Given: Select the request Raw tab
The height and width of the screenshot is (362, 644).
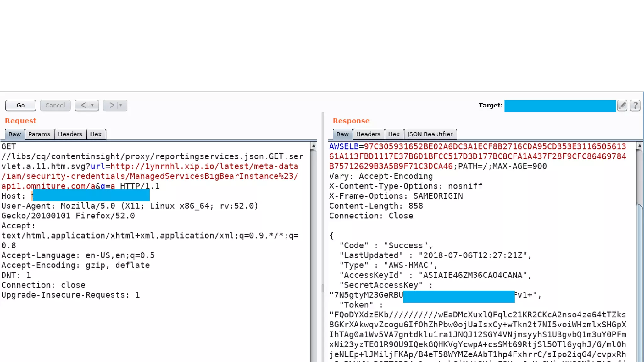Looking at the screenshot, I should tap(15, 134).
